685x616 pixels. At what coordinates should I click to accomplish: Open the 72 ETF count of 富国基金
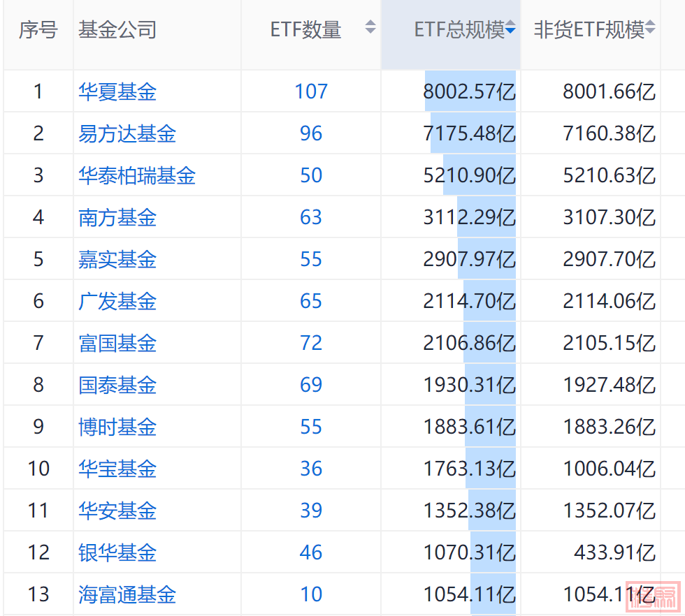(311, 343)
